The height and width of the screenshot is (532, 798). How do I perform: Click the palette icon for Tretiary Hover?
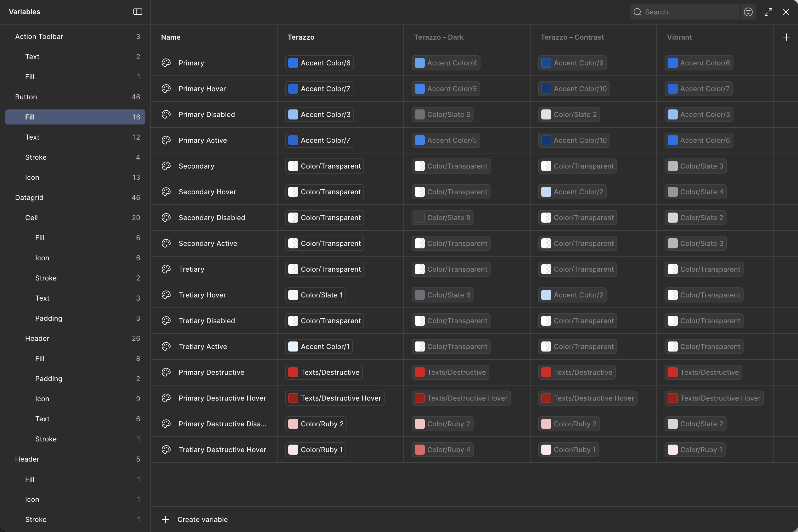pyautogui.click(x=166, y=295)
